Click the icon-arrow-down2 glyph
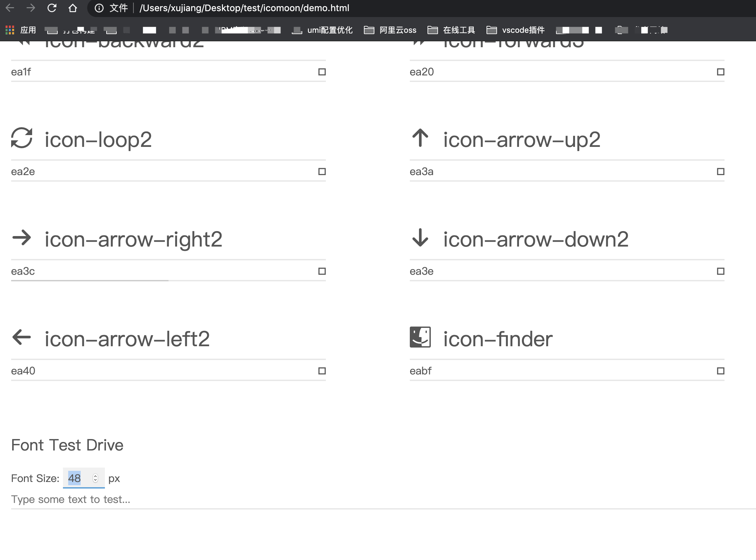The height and width of the screenshot is (560, 756). click(x=420, y=238)
